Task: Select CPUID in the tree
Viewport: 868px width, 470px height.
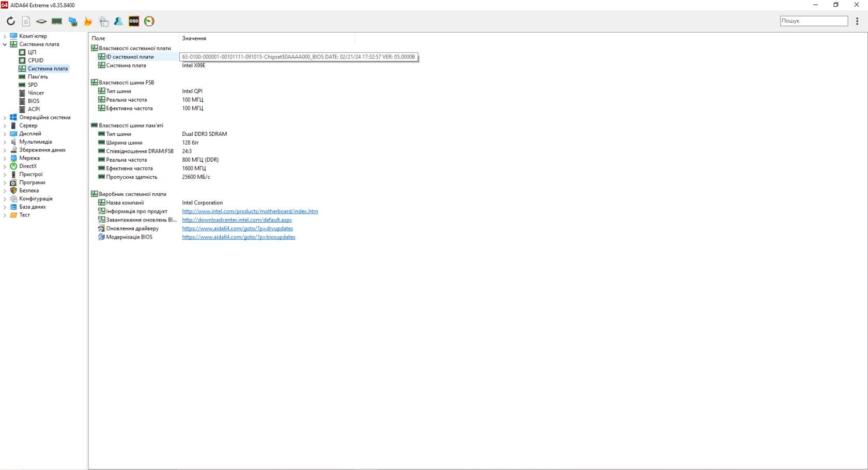Action: 36,60
